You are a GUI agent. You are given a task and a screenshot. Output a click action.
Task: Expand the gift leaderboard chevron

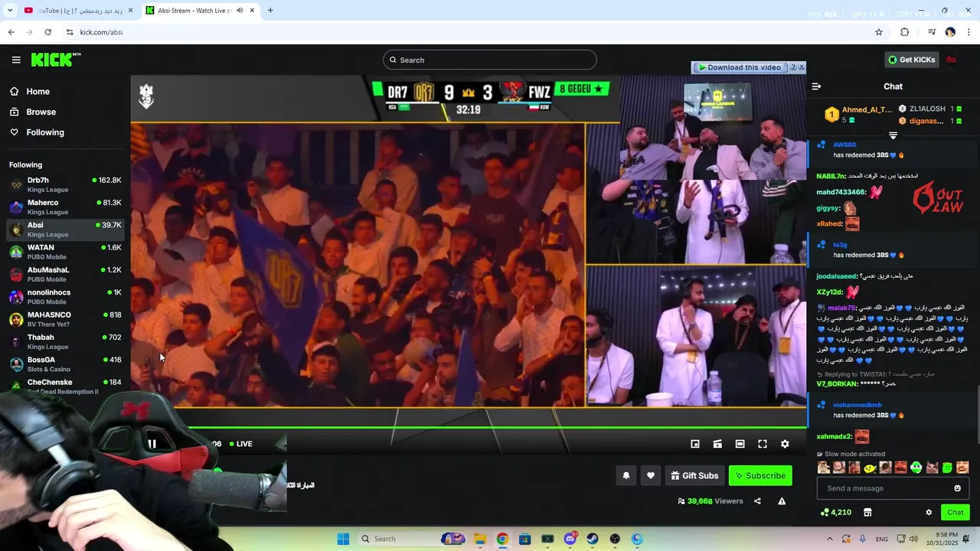[x=893, y=135]
